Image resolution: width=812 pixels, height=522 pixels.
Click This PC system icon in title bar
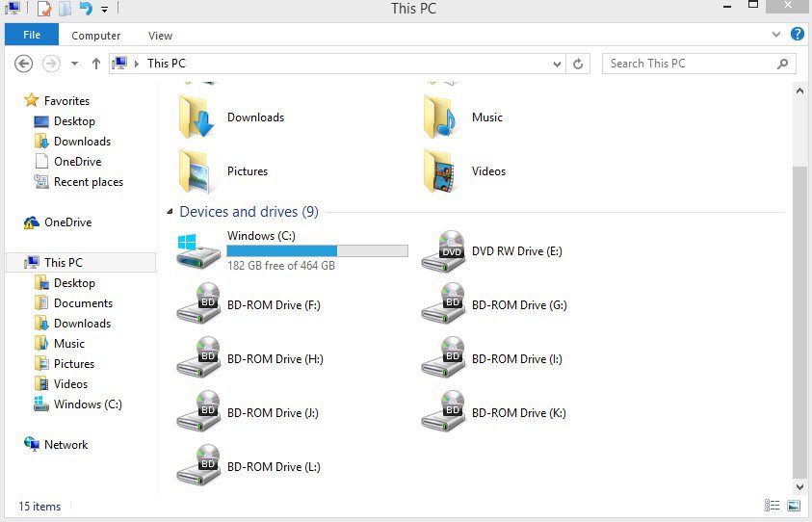click(13, 9)
